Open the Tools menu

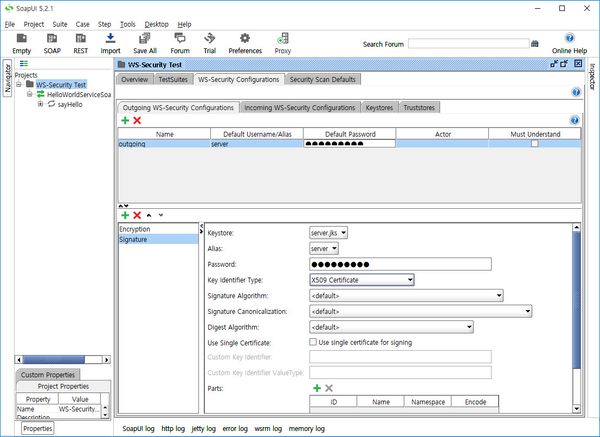[x=127, y=23]
